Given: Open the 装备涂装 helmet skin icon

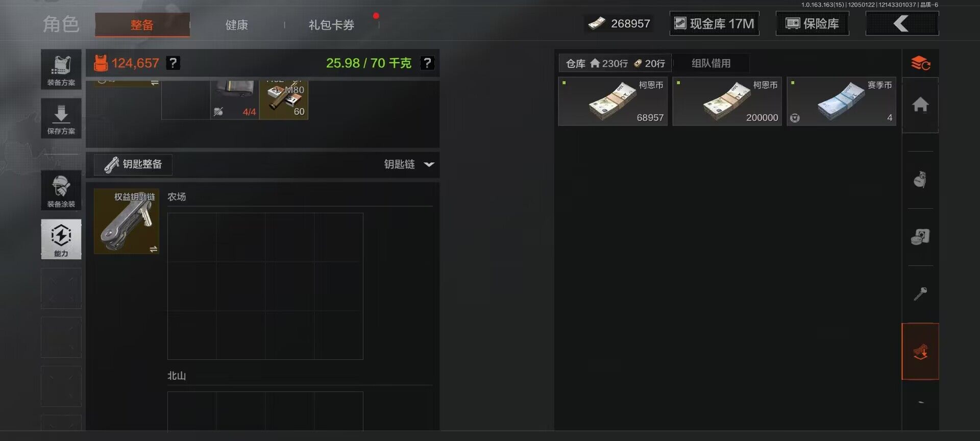Looking at the screenshot, I should 61,190.
